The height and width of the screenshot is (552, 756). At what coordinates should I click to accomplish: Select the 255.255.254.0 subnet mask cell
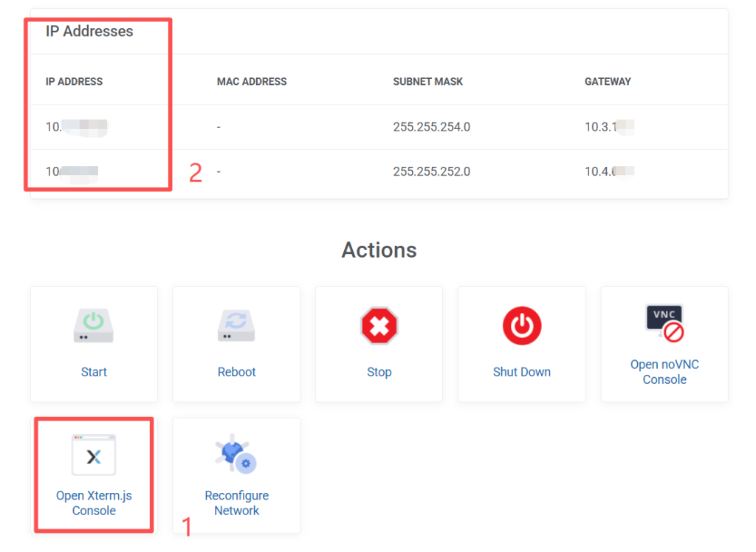pos(431,127)
